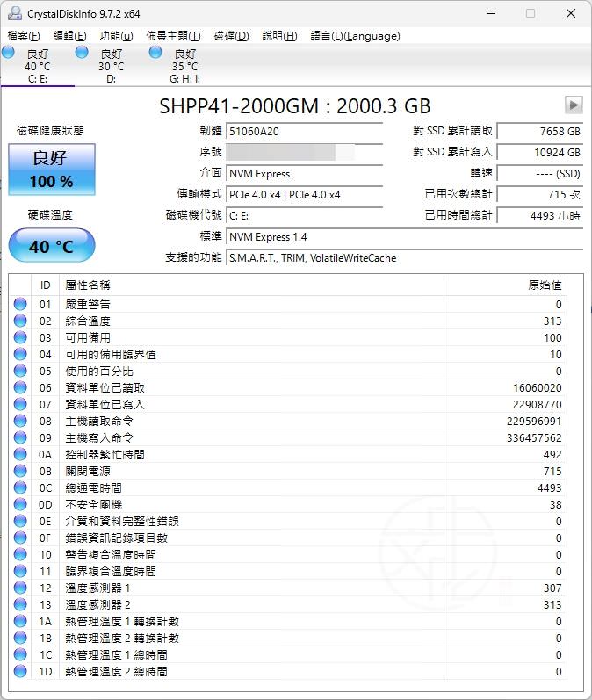Click the 原始值 column header
Image resolution: width=592 pixels, height=700 pixels.
tap(505, 285)
